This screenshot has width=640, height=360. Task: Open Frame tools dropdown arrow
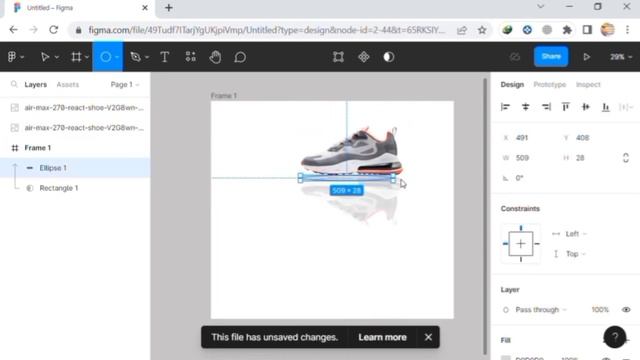[87, 57]
